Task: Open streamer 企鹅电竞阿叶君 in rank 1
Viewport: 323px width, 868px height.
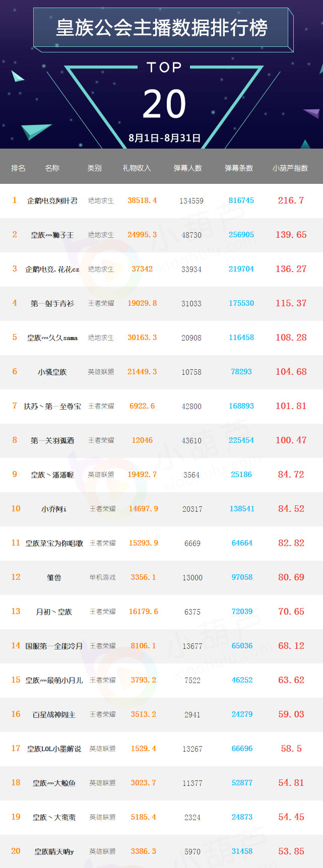Action: (52, 201)
